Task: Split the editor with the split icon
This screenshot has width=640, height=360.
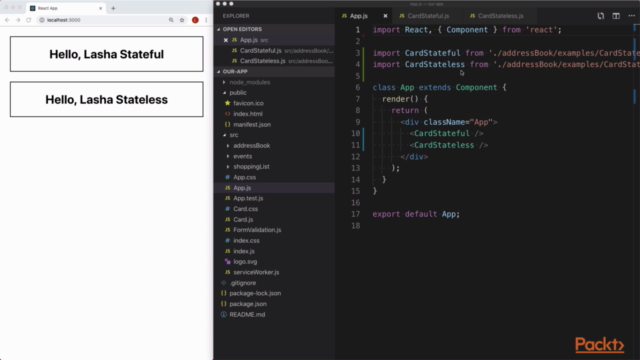Action: (616, 16)
